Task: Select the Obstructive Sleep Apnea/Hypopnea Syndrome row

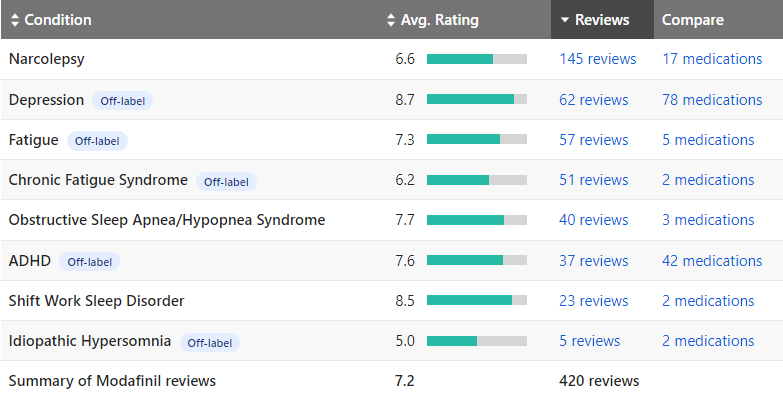Action: [166, 220]
